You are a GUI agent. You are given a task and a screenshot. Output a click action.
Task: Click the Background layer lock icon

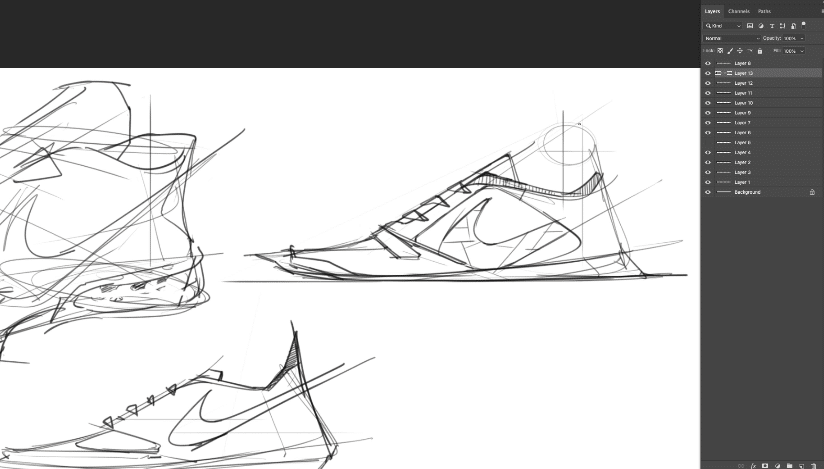tap(812, 192)
